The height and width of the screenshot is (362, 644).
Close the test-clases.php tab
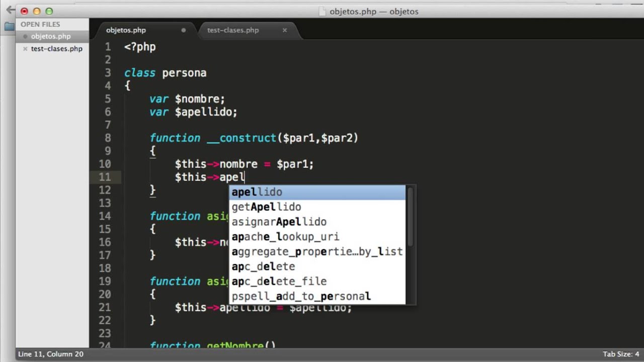pyautogui.click(x=284, y=30)
